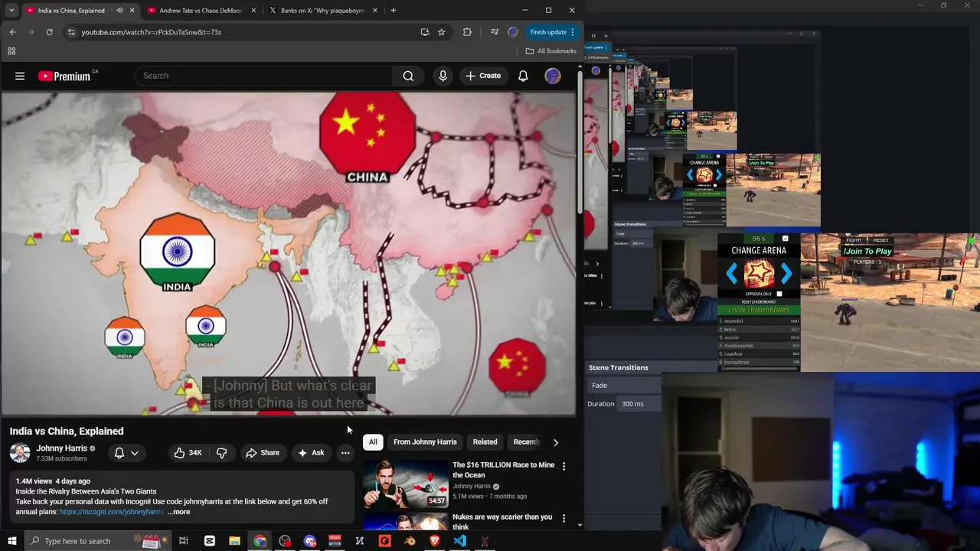Select From Johnny Harris filter chip

(425, 442)
